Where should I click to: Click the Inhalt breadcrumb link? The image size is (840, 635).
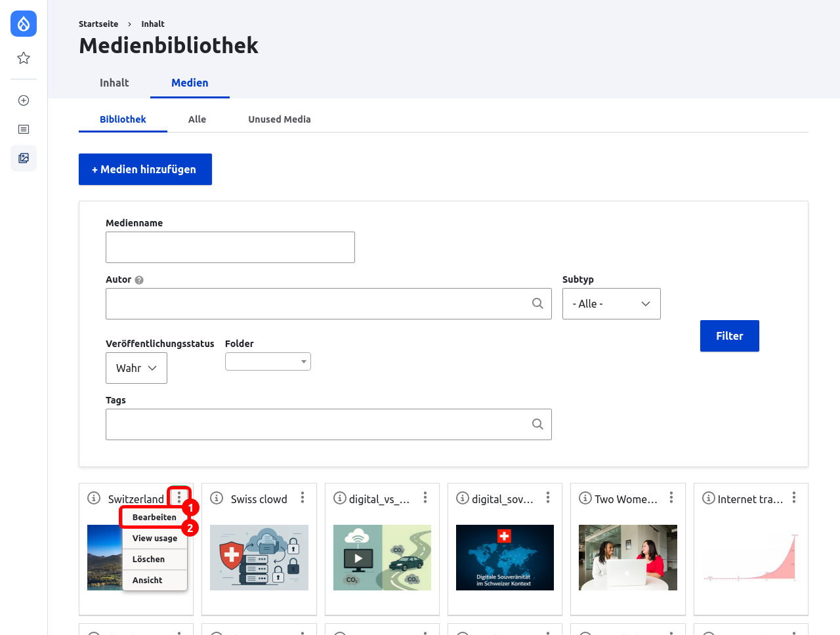(x=153, y=24)
